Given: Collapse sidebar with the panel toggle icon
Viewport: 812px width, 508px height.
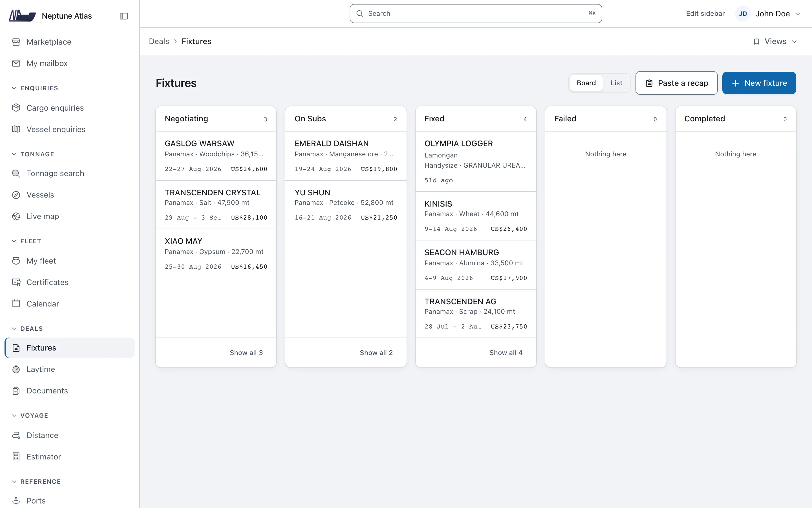Looking at the screenshot, I should [124, 16].
